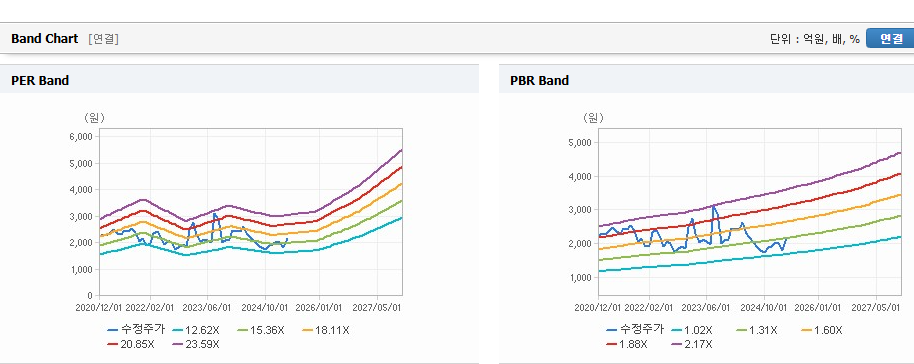914x364 pixels.
Task: Toggle 수정주가 legend in PBR Band chart
Action: pyautogui.click(x=635, y=330)
